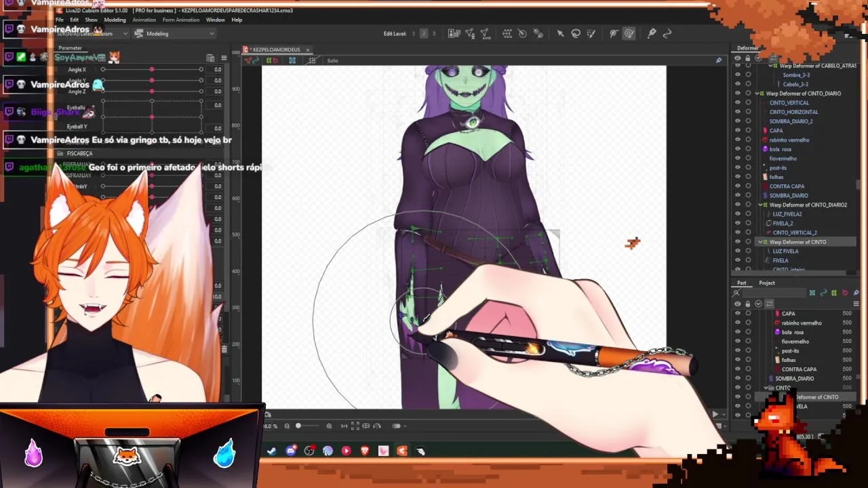The image size is (868, 488).
Task: Open the Show menu
Action: [91, 20]
